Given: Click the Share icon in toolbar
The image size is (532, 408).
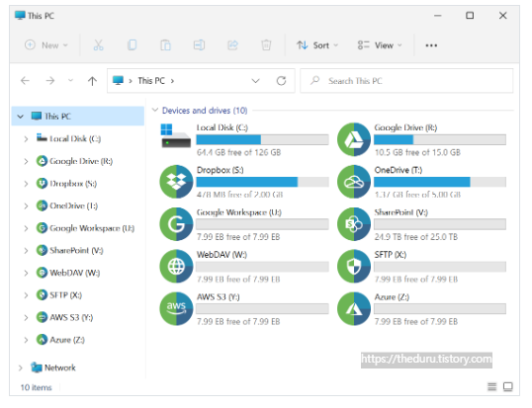Looking at the screenshot, I should (x=232, y=45).
